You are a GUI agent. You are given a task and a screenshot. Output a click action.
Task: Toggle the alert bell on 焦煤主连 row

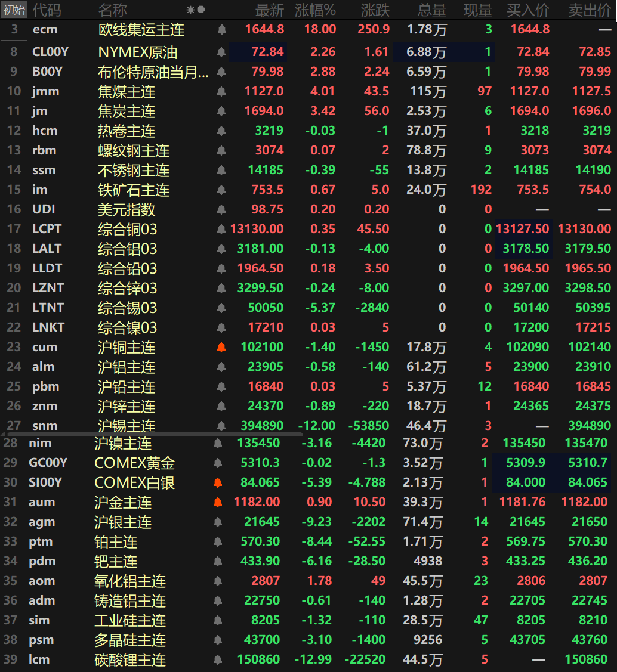221,91
